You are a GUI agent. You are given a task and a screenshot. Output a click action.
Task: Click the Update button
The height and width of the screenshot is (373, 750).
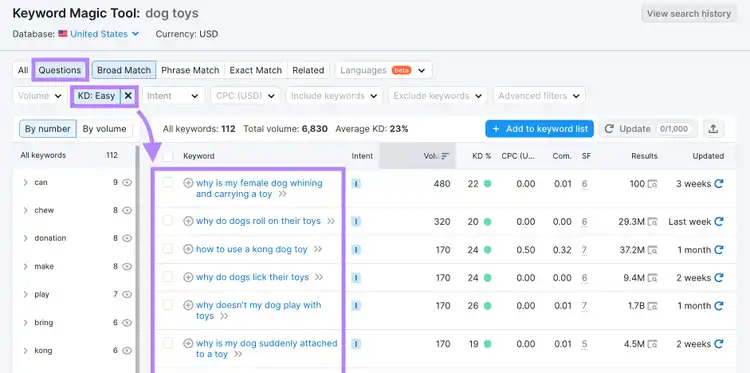(648, 129)
